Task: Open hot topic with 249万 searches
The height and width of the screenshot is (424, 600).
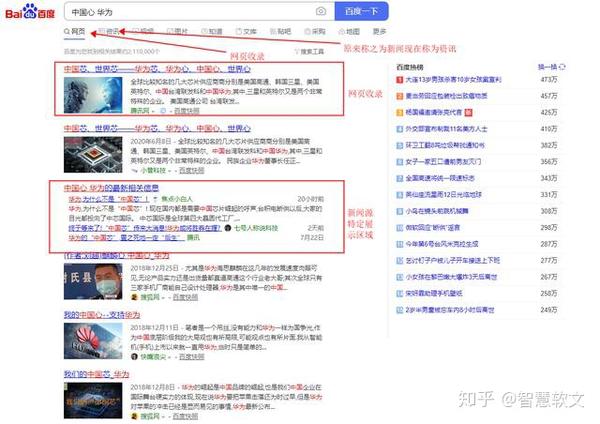Action: tap(450, 310)
